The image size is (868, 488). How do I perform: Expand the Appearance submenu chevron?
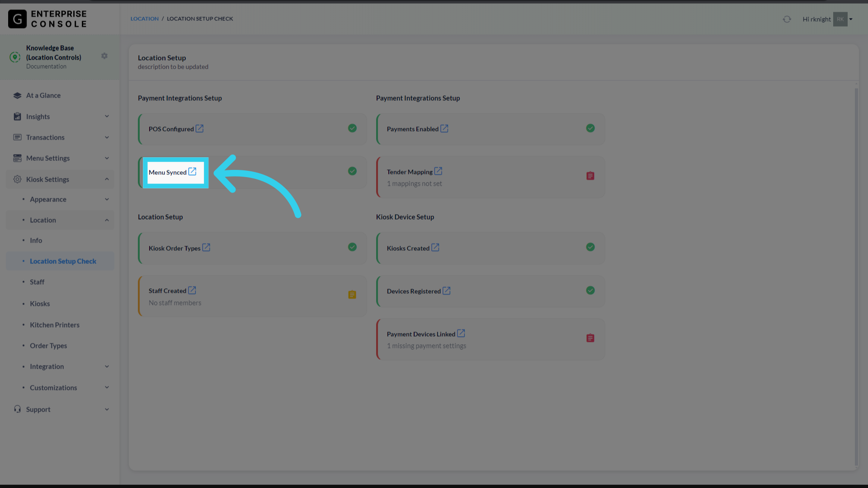pyautogui.click(x=107, y=199)
